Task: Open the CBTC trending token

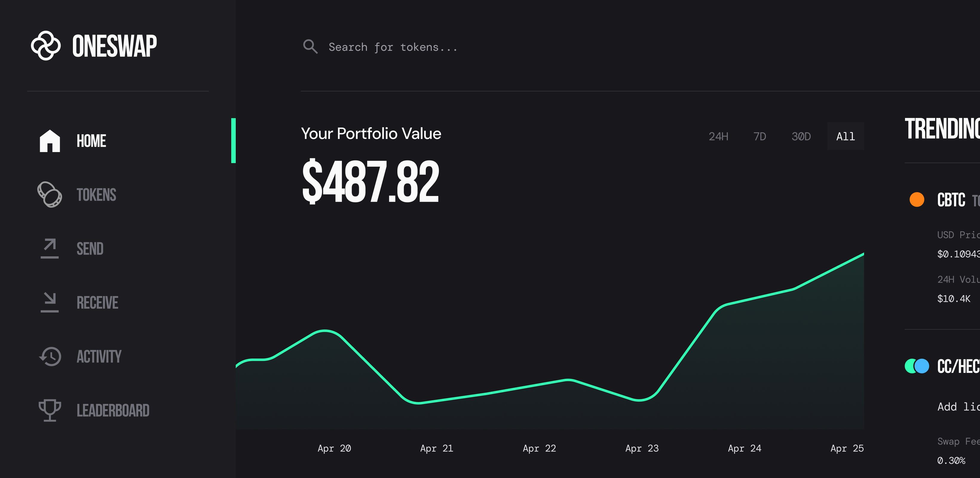Action: 951,200
